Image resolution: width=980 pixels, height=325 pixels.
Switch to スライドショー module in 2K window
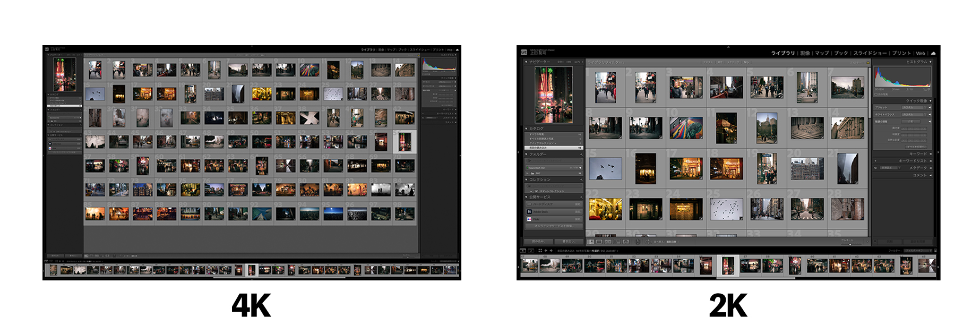tap(870, 53)
